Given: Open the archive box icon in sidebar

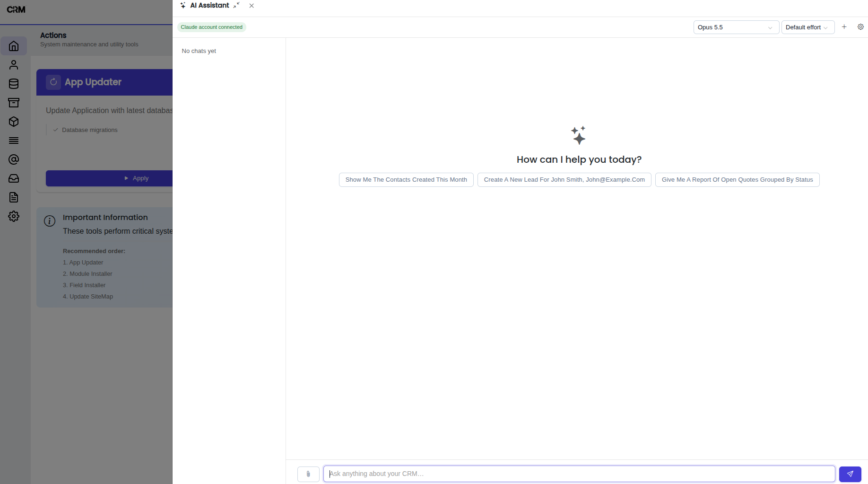Looking at the screenshot, I should [x=14, y=103].
